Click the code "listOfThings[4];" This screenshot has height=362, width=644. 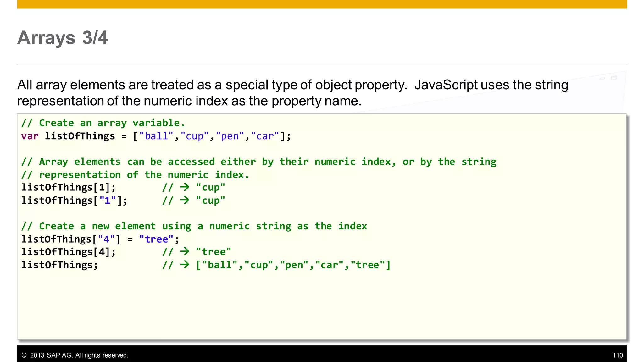(69, 252)
